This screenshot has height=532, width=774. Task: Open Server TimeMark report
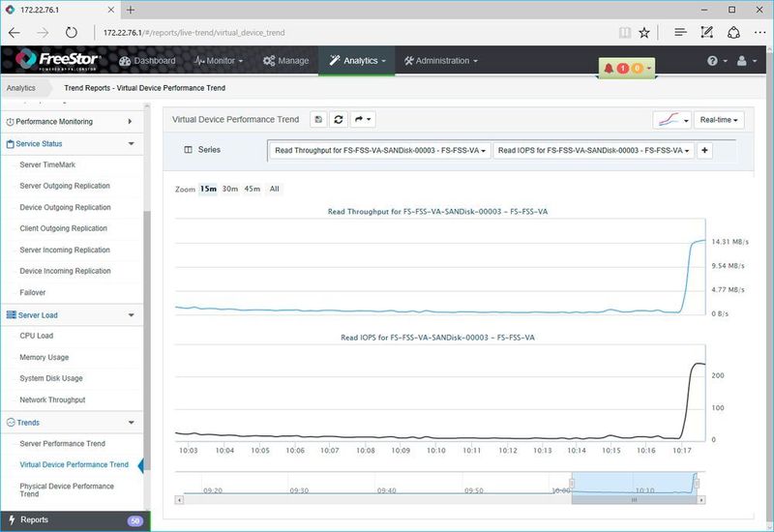tap(47, 164)
